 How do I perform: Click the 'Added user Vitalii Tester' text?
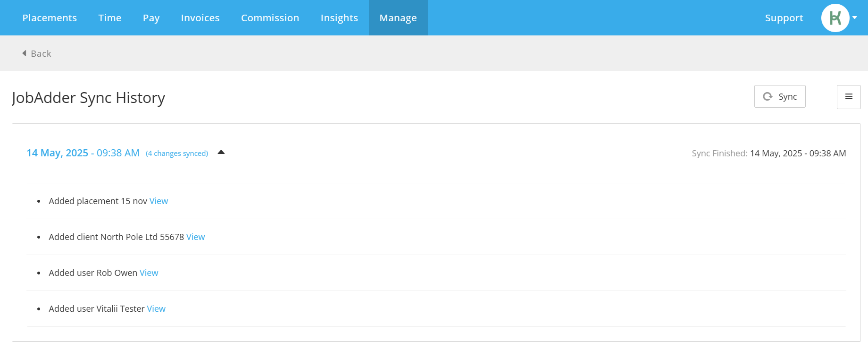(97, 309)
